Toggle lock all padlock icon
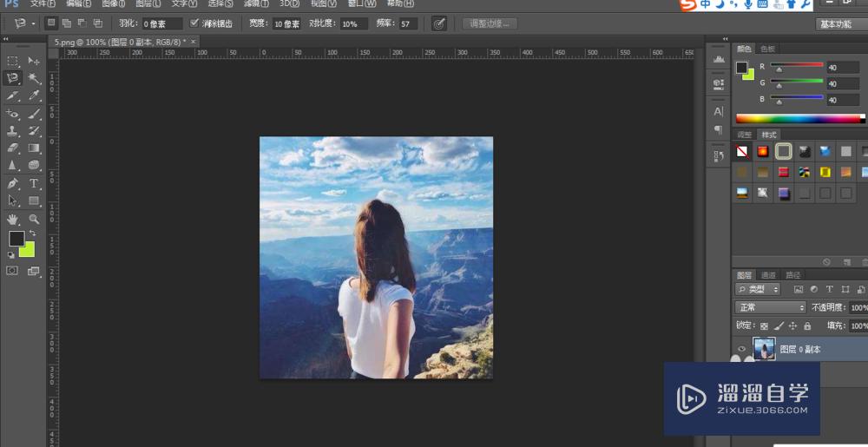Image resolution: width=868 pixels, height=447 pixels. (807, 325)
